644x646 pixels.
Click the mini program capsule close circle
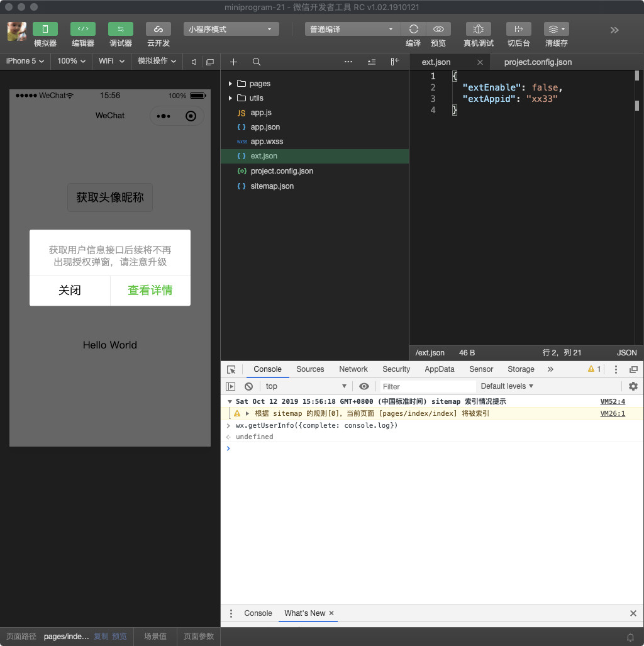coord(191,116)
